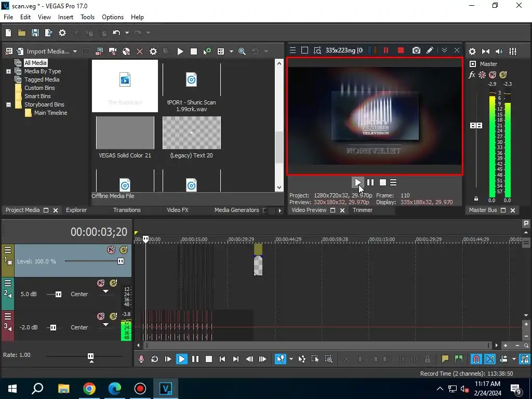Select All Media in the media tree
Image resolution: width=532 pixels, height=399 pixels.
35,63
